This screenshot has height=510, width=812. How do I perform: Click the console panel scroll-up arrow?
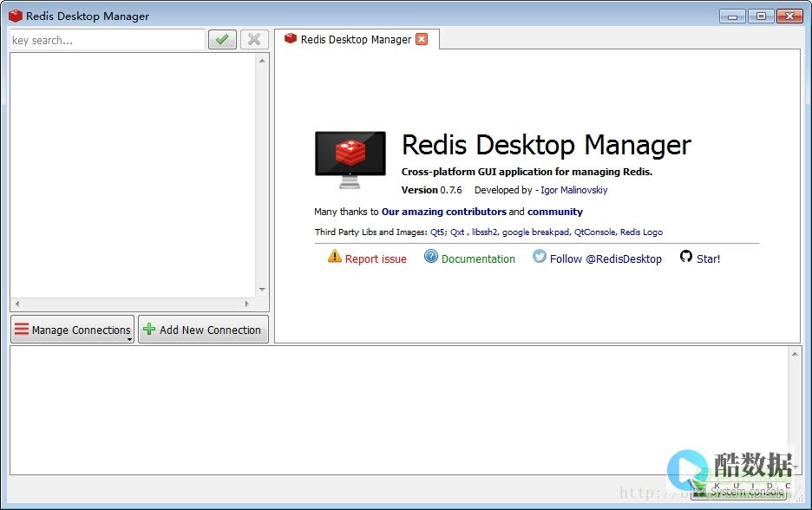coord(795,354)
